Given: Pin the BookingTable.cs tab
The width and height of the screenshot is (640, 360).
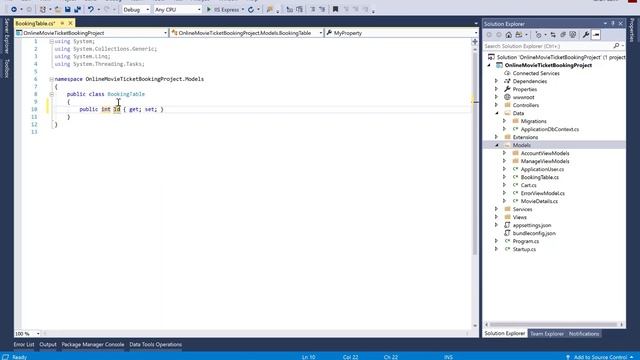Looking at the screenshot, I should (x=62, y=23).
